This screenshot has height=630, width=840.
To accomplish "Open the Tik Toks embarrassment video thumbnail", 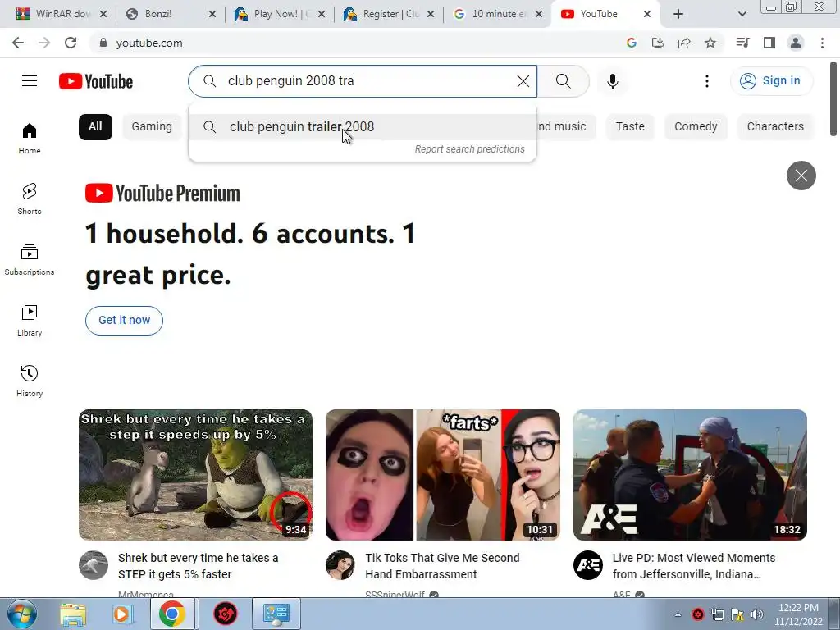I will [x=443, y=475].
